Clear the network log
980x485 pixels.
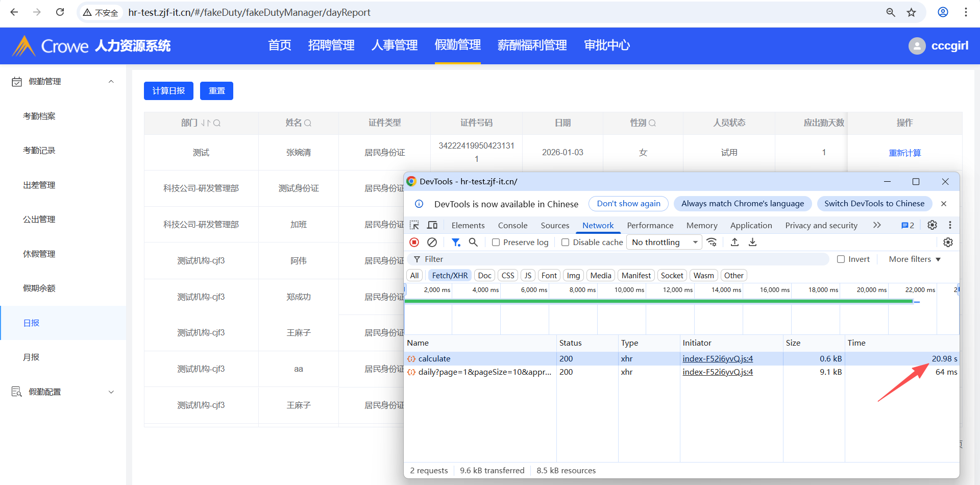coord(432,243)
